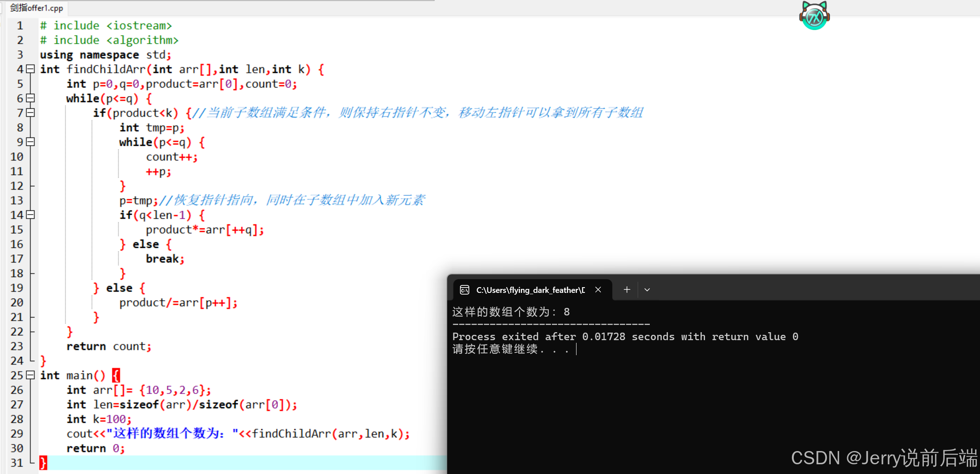980x474 pixels.
Task: Collapse the outer while loop fold at line 6
Action: coord(30,98)
